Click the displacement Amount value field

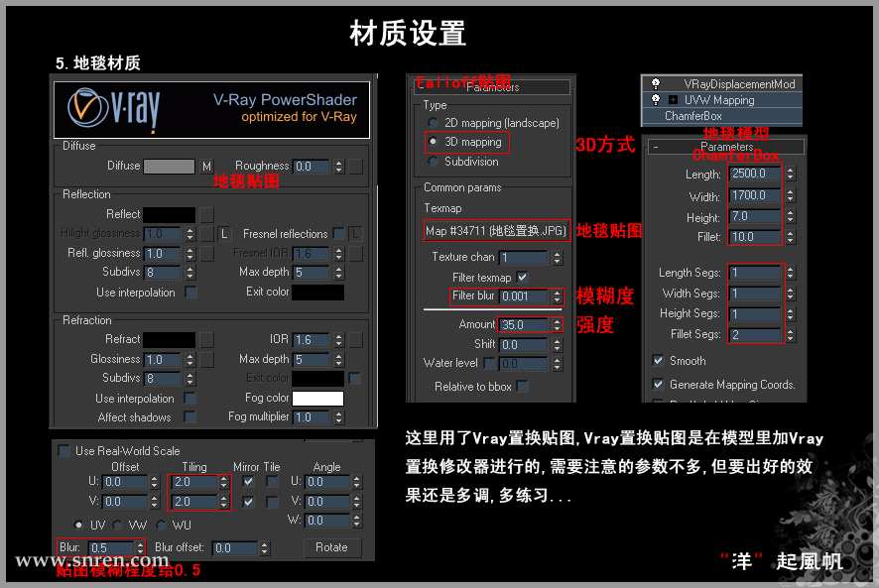(524, 325)
